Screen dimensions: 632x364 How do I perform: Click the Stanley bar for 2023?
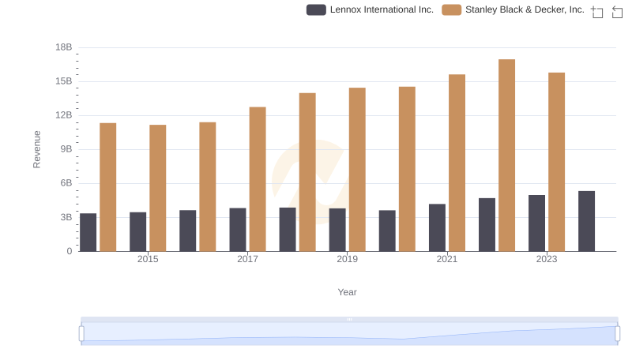(557, 162)
